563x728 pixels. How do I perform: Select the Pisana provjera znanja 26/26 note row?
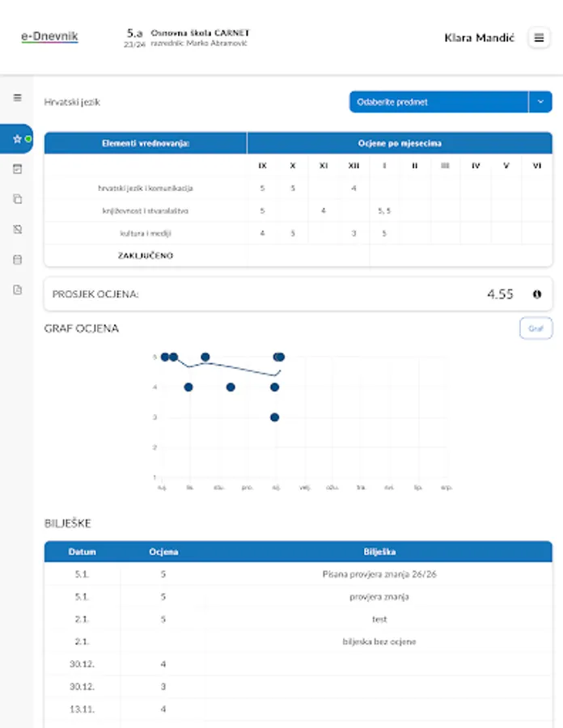tap(298, 574)
